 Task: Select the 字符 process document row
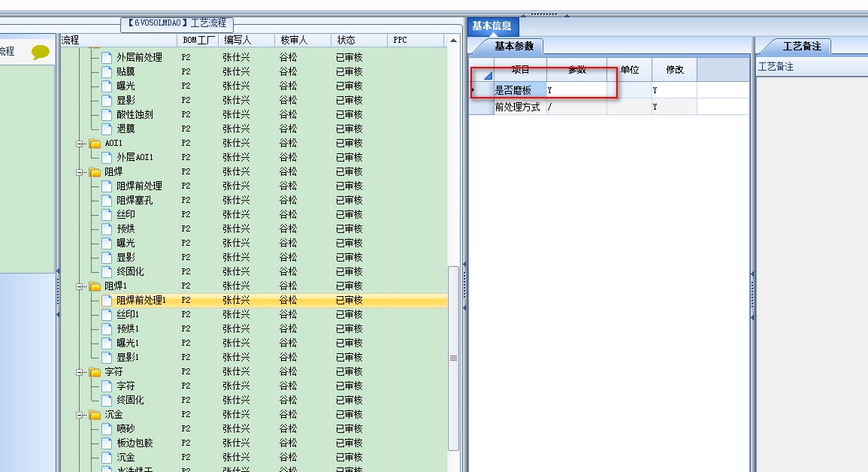(254, 386)
